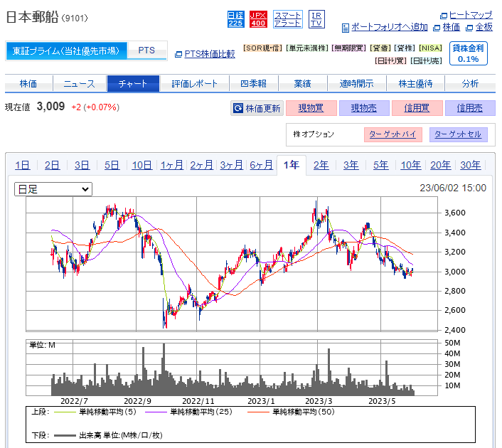The image size is (502, 448).
Task: Show the 3日 chart period
Action: pyautogui.click(x=82, y=165)
